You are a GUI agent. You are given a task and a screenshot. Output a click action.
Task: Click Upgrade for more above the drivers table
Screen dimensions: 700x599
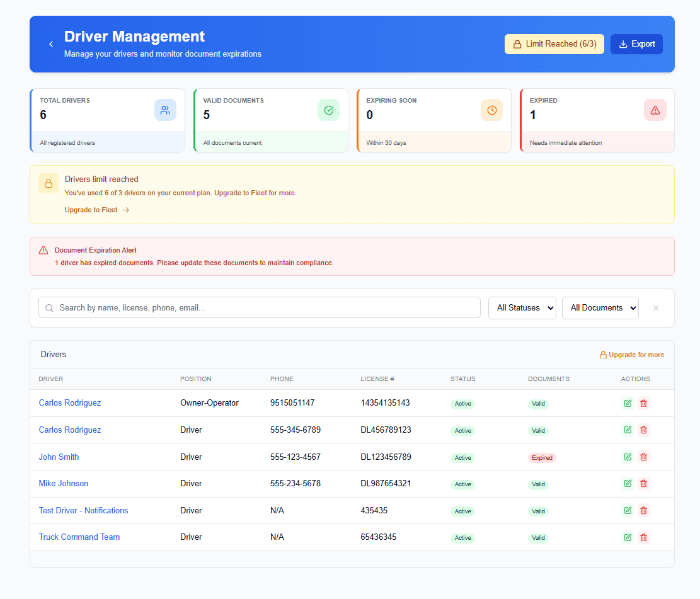click(632, 355)
